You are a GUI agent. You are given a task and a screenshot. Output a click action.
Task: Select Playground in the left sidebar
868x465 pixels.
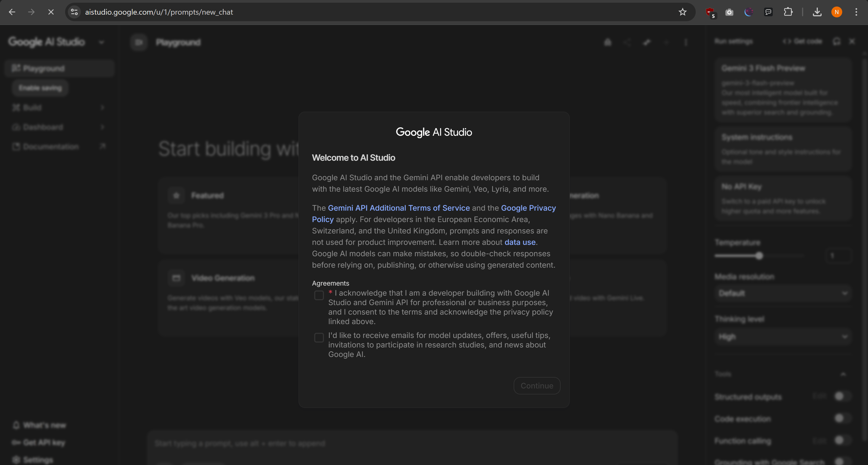[x=60, y=68]
